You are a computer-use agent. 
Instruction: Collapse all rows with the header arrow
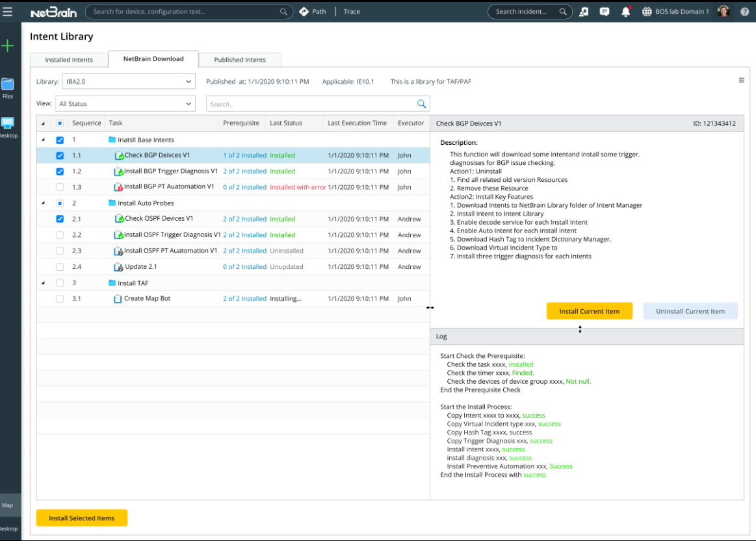[44, 123]
